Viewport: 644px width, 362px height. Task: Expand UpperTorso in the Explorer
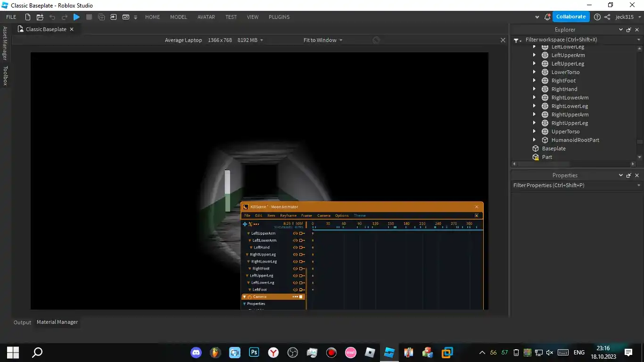click(x=534, y=132)
